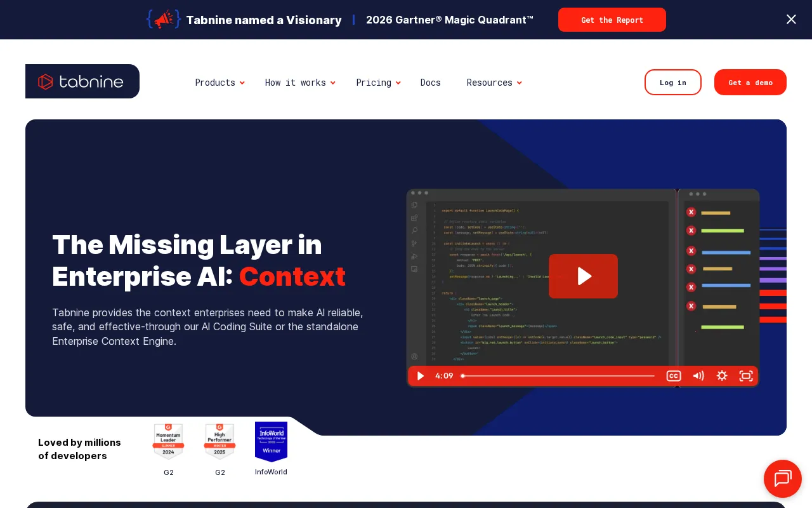This screenshot has width=812, height=508.
Task: Dismiss the announcement banner with the X
Action: (791, 20)
